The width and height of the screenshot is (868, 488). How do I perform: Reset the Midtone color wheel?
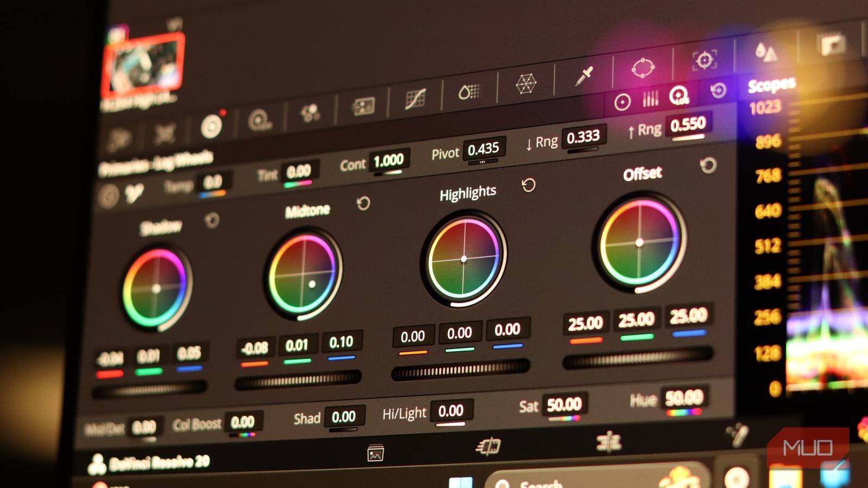click(363, 204)
